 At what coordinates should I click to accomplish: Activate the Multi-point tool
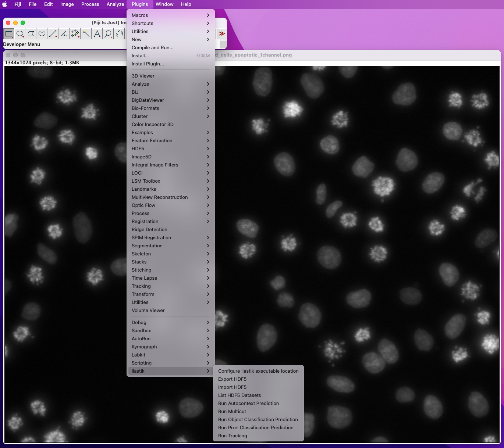[75, 34]
